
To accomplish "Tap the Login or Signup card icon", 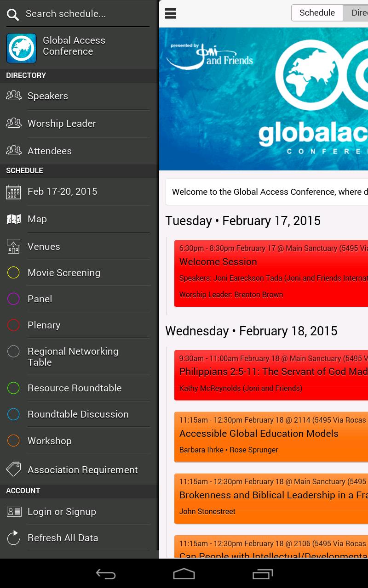I will (x=14, y=511).
